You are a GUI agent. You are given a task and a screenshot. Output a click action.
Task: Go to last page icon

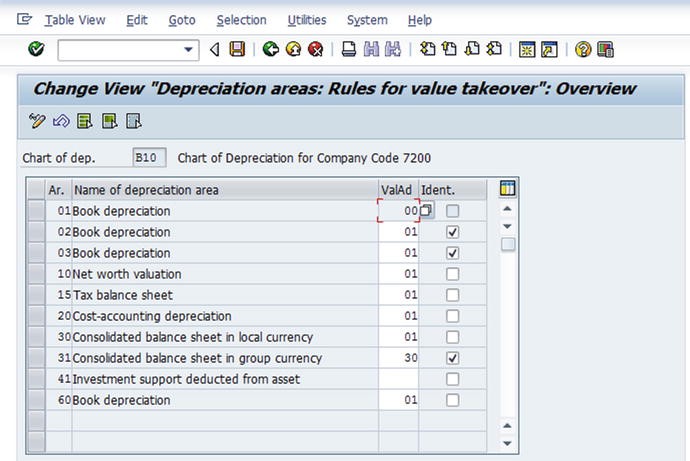[494, 49]
